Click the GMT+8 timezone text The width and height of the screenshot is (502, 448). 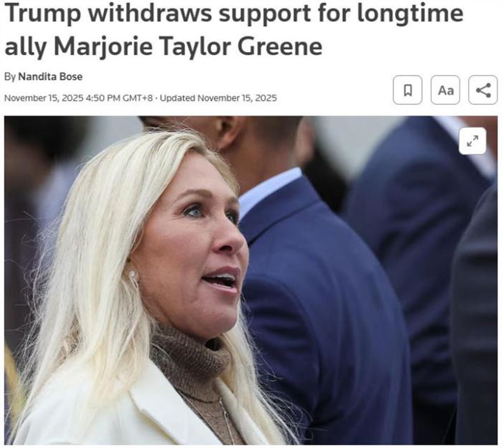click(138, 98)
